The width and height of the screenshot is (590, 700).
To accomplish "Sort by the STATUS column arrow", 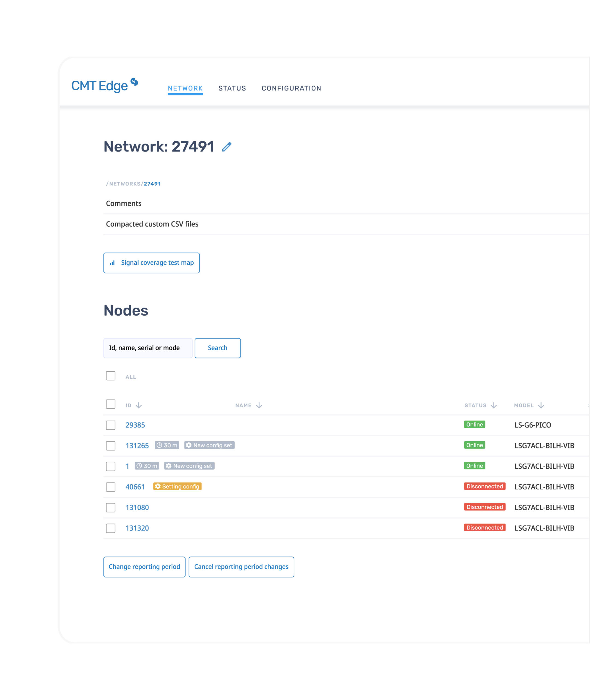I will [494, 405].
